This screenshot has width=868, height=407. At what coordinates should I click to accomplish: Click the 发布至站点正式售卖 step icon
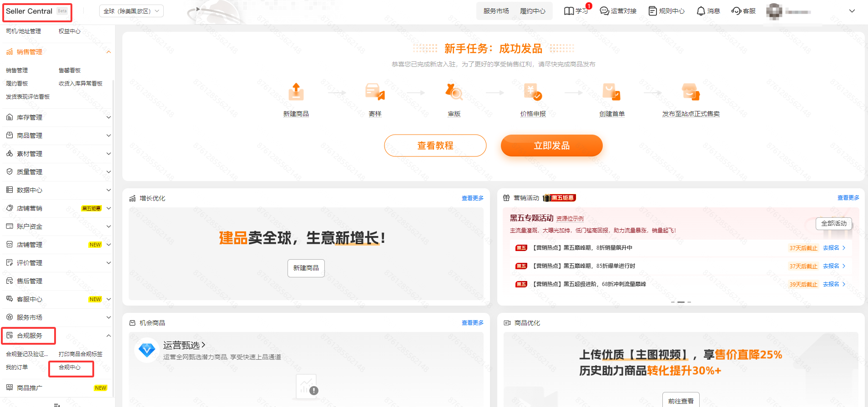[x=691, y=92]
